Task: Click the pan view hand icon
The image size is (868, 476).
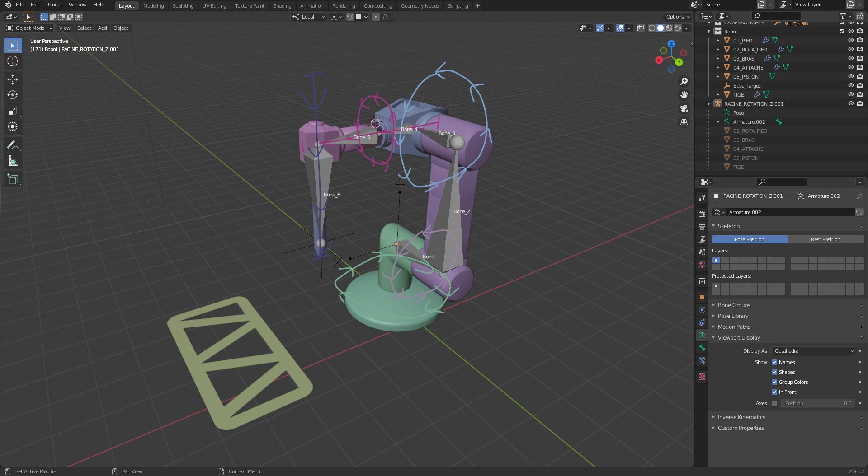Action: [x=684, y=94]
